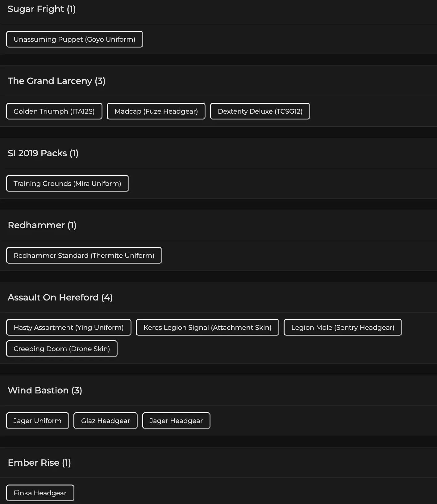This screenshot has height=504, width=437.
Task: Click the Sugar Fright (1) section header
Action: (42, 9)
